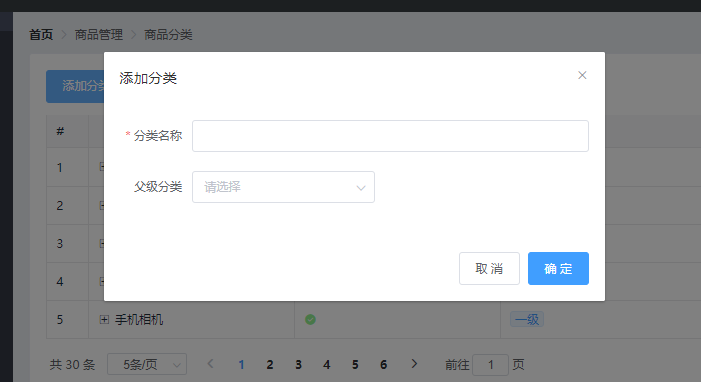This screenshot has width=701, height=382.
Task: Expand the 手机相机 row
Action: [x=104, y=319]
